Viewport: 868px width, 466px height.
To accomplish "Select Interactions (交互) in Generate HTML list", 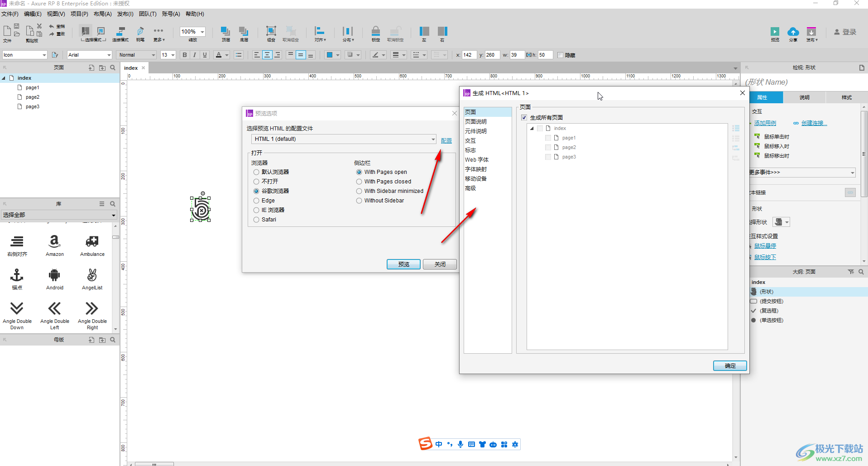I will (x=470, y=141).
